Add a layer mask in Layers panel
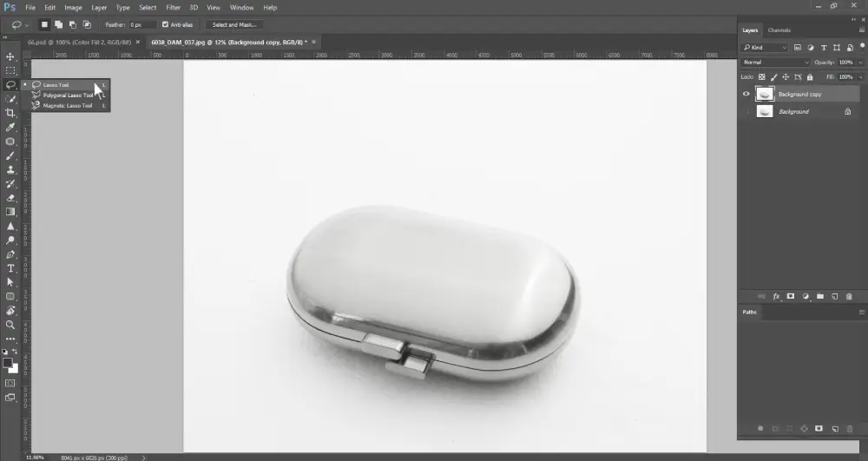 (791, 297)
